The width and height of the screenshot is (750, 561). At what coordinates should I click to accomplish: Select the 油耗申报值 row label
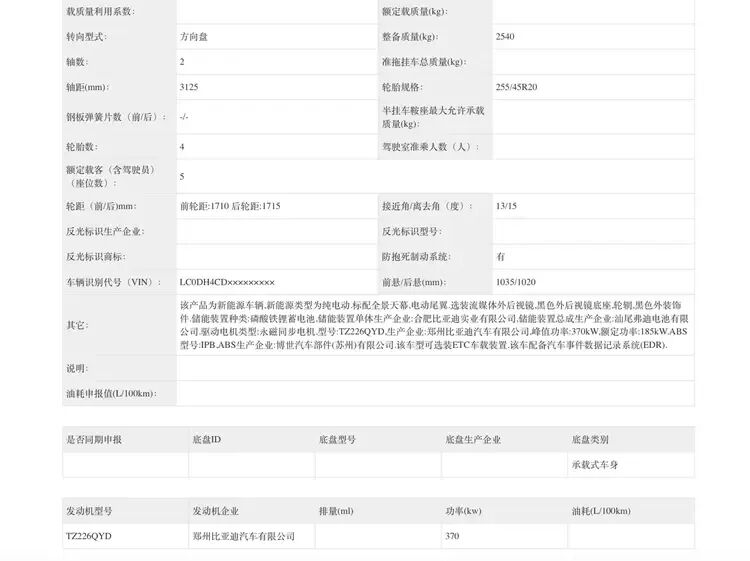[108, 394]
